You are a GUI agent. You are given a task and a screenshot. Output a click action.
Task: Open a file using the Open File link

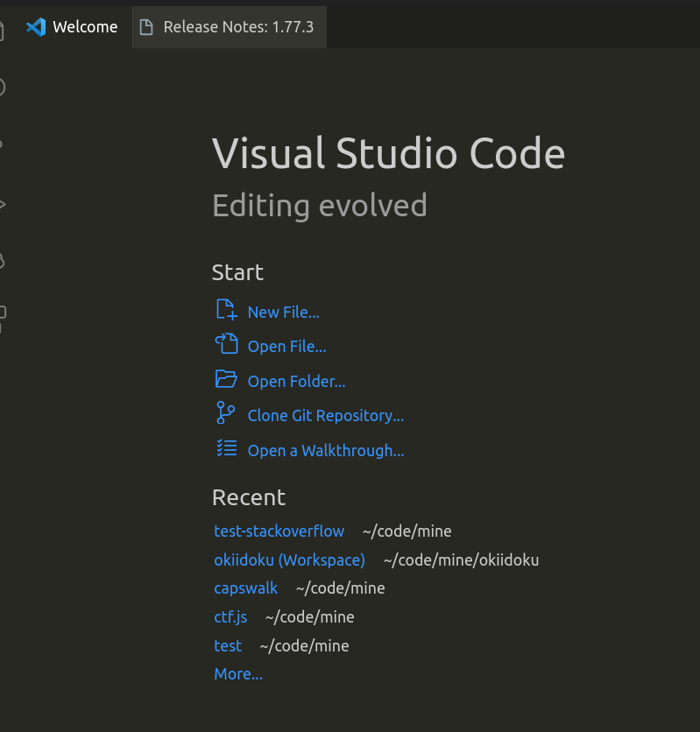point(286,345)
